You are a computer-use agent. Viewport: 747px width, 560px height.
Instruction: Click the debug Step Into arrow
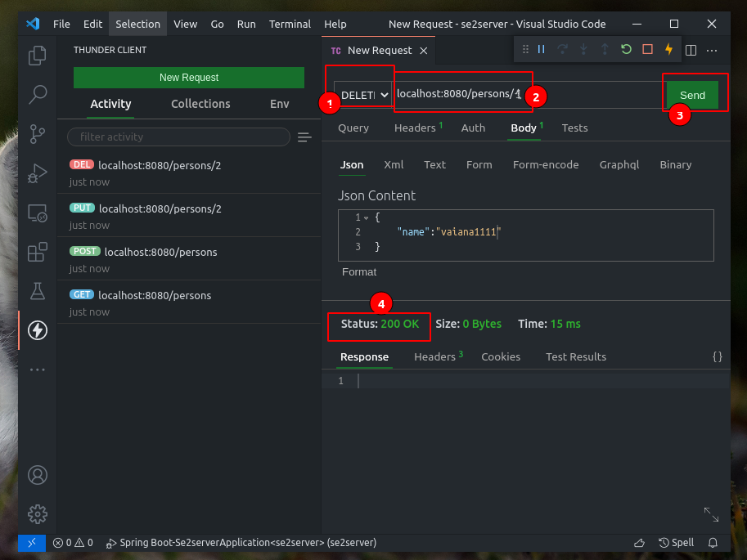point(583,49)
